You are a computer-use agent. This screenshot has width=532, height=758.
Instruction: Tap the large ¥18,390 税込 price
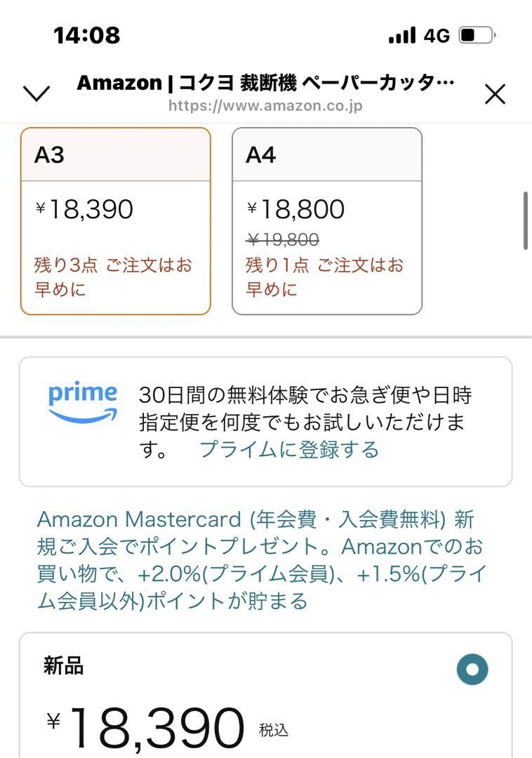coord(168,728)
